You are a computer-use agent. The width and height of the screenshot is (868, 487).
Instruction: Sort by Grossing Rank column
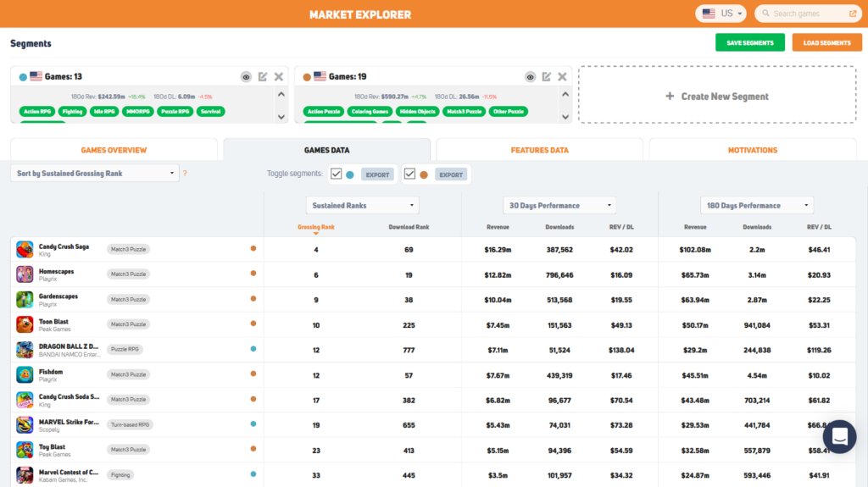pos(316,227)
